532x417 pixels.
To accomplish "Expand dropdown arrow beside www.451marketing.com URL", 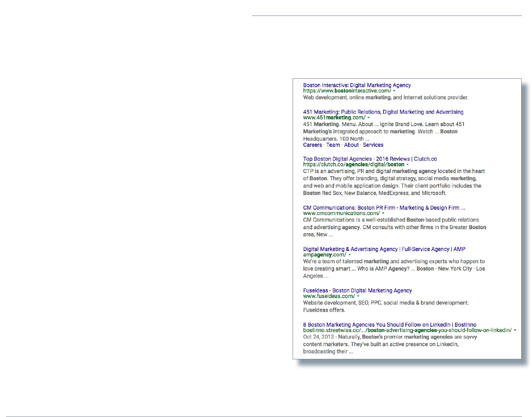I will [x=368, y=118].
